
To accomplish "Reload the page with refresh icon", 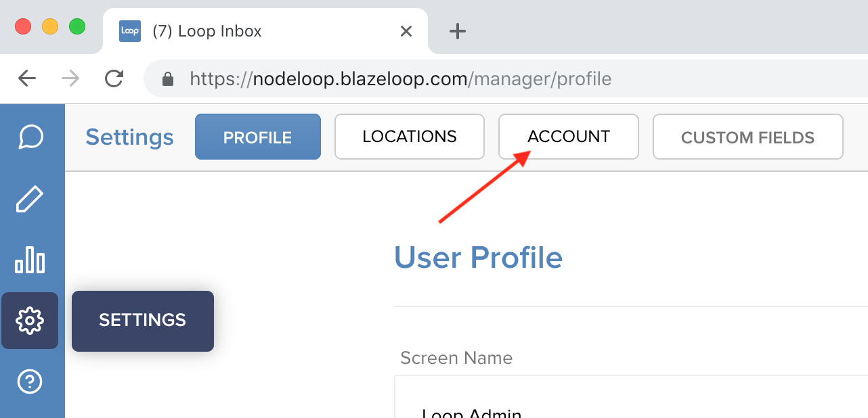I will (114, 78).
